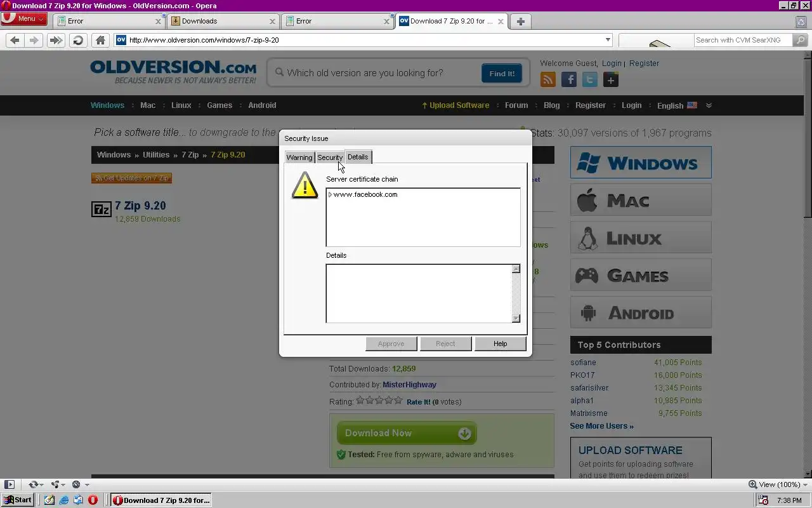This screenshot has height=508, width=812.
Task: Go forward with the Forward arrow
Action: coord(34,40)
